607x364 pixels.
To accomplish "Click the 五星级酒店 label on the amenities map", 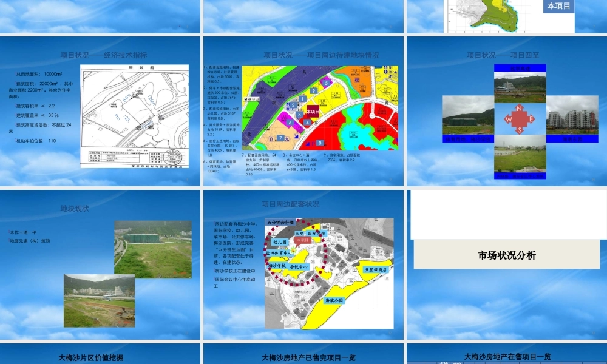I will [376, 269].
